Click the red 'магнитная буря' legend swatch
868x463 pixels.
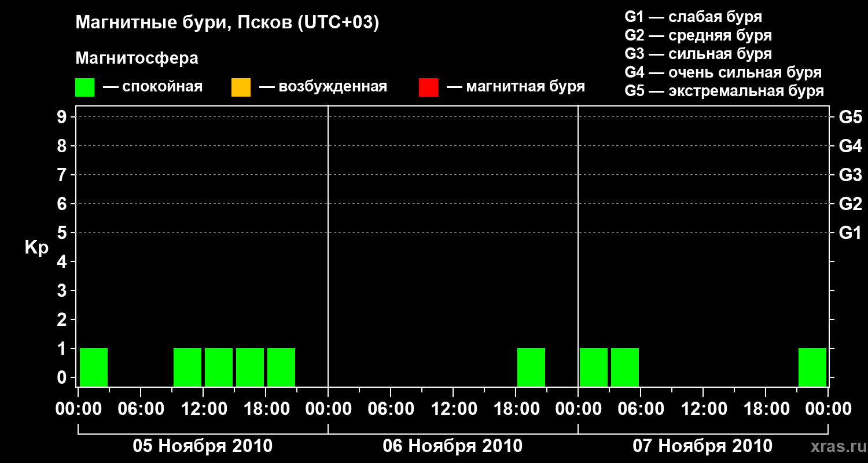[428, 87]
